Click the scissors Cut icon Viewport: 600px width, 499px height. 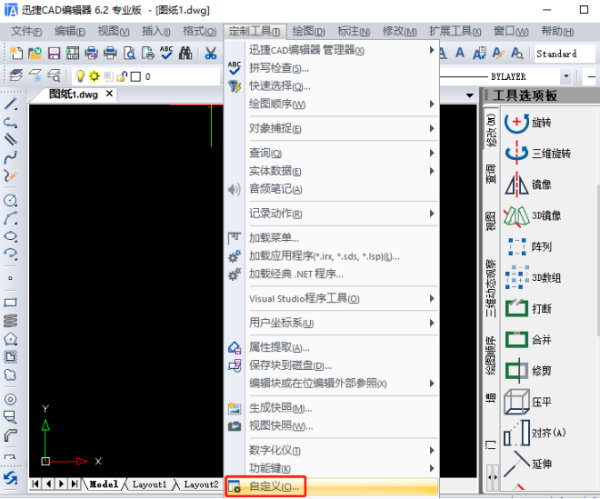210,53
